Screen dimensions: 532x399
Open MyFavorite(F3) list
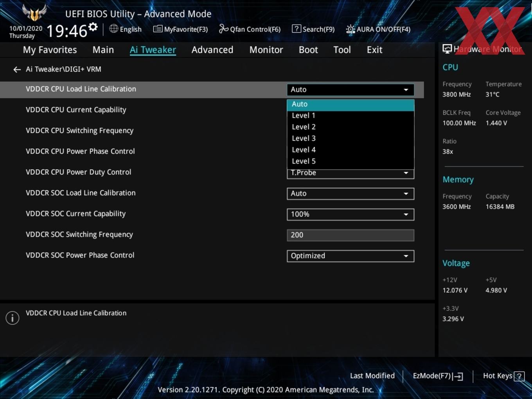coord(180,29)
